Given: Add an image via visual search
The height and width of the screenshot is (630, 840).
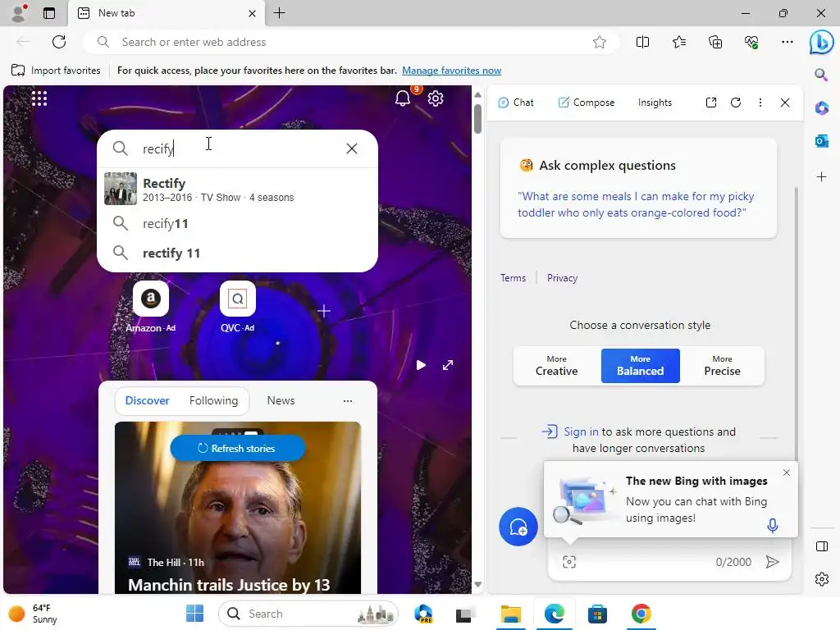Looking at the screenshot, I should [x=569, y=561].
